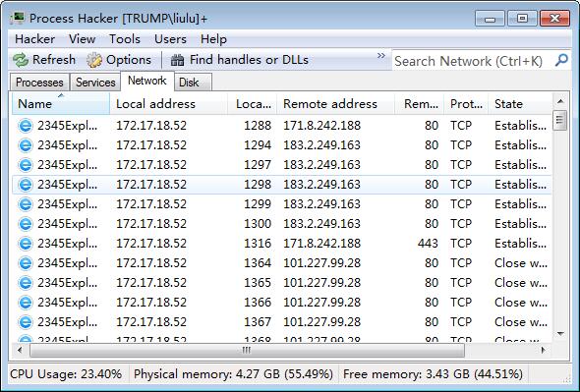The height and width of the screenshot is (392, 580).
Task: Click 183.2.249.163 in local port 1294 row
Action: (x=321, y=145)
